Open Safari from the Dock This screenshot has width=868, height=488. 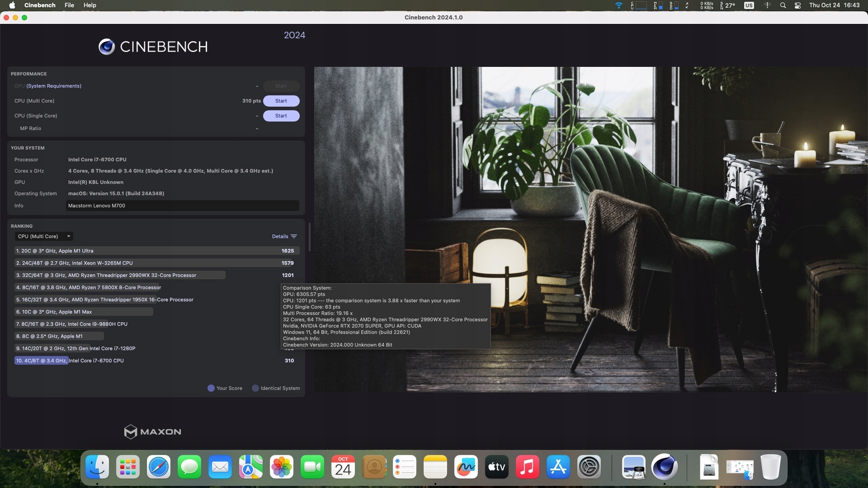[159, 467]
